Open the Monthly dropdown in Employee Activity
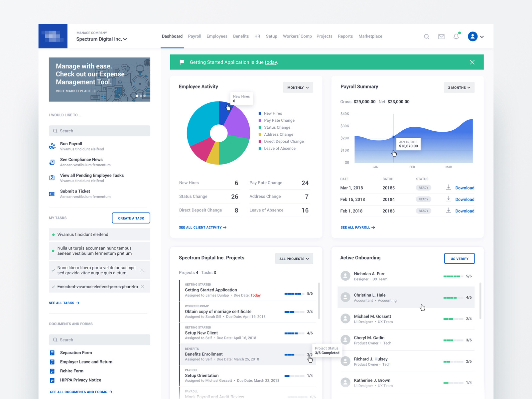This screenshot has width=532, height=399. pyautogui.click(x=298, y=87)
